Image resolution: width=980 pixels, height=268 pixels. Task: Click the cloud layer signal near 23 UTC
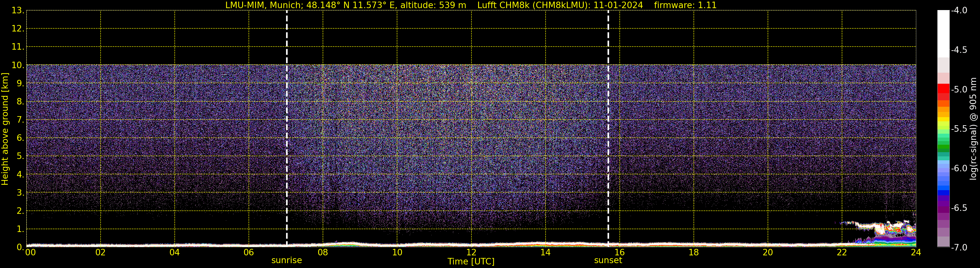pyautogui.click(x=879, y=228)
